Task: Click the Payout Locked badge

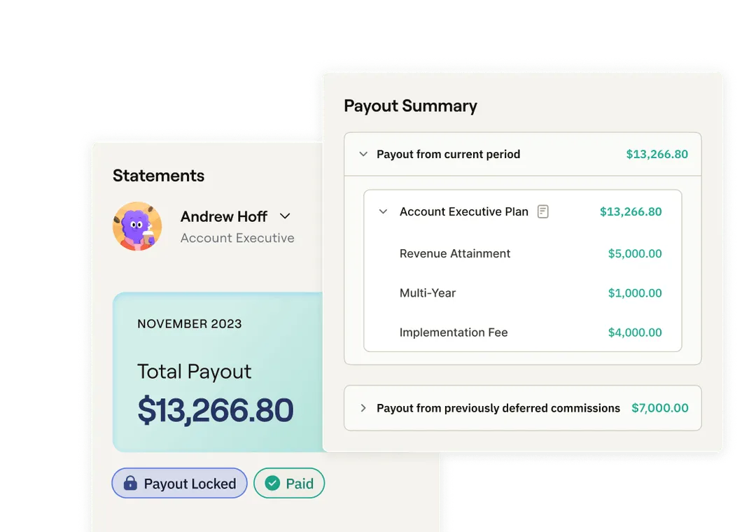Action: tap(179, 483)
